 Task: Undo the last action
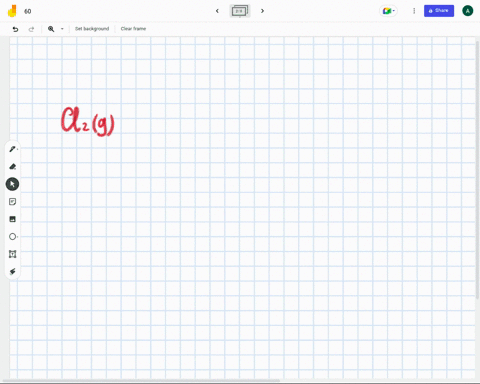pyautogui.click(x=15, y=29)
